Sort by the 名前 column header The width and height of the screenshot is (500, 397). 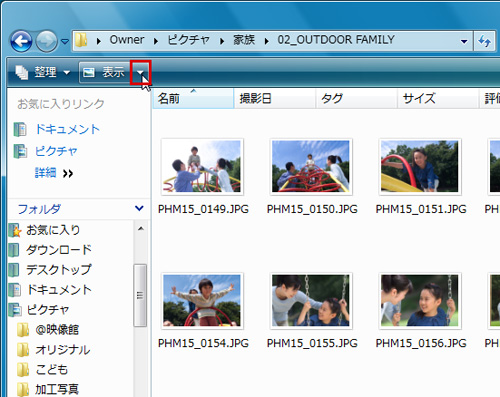[x=193, y=99]
